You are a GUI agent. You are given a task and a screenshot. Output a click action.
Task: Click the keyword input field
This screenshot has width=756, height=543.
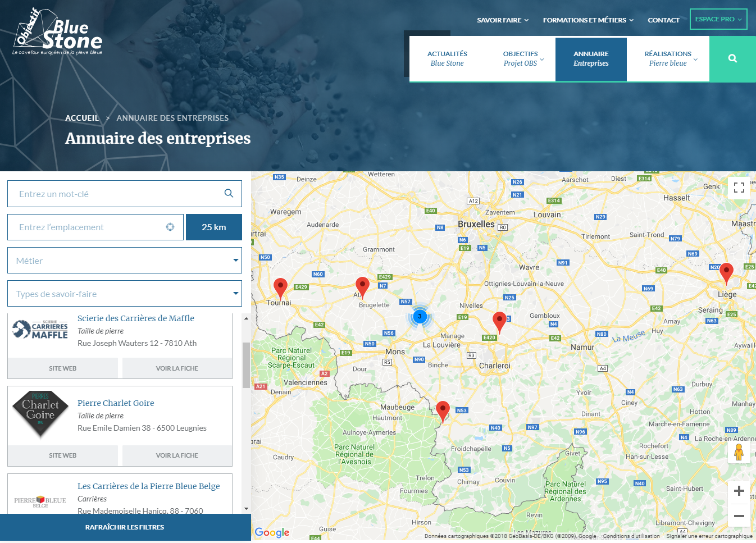tap(125, 194)
